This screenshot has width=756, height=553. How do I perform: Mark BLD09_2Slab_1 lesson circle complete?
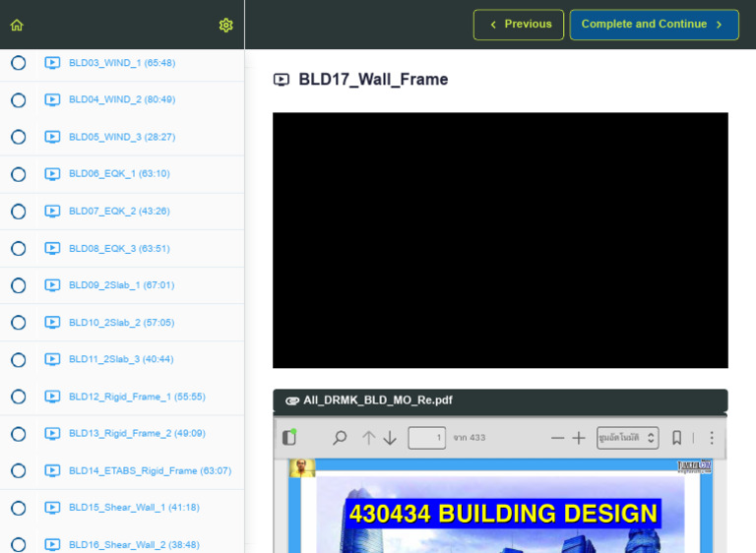coord(19,285)
